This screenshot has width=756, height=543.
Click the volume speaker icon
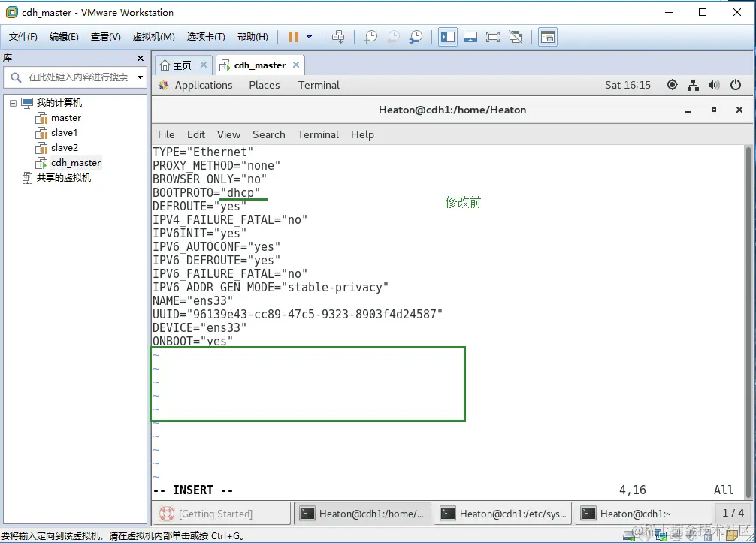coord(714,86)
